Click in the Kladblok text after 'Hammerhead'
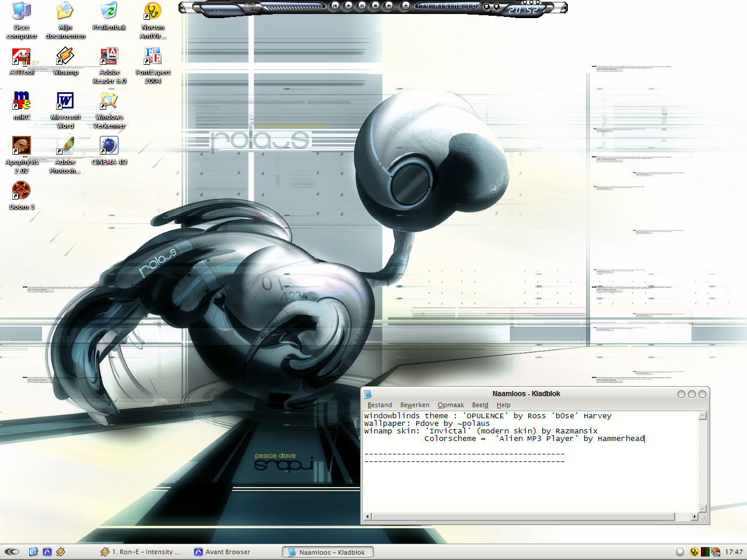 click(x=645, y=439)
